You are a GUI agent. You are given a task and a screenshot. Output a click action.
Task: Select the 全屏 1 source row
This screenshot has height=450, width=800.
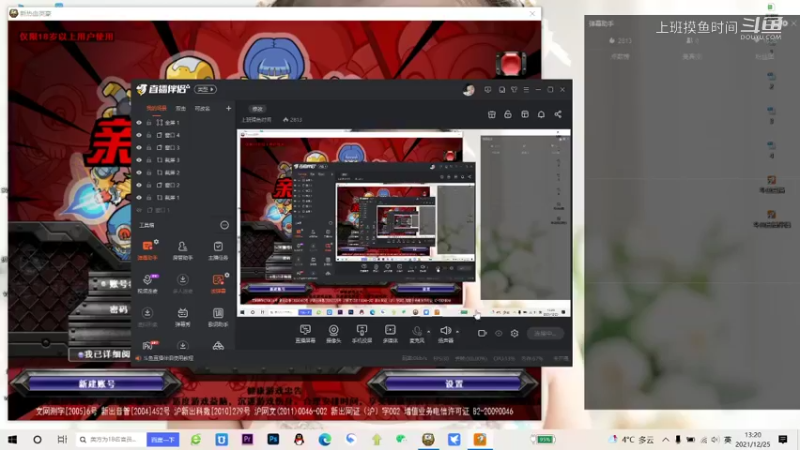point(183,123)
